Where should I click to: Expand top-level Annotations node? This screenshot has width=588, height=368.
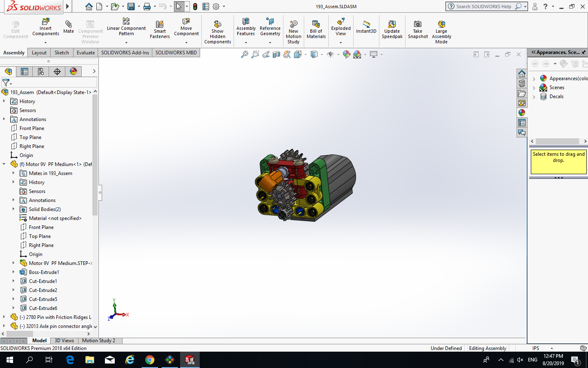click(4, 119)
